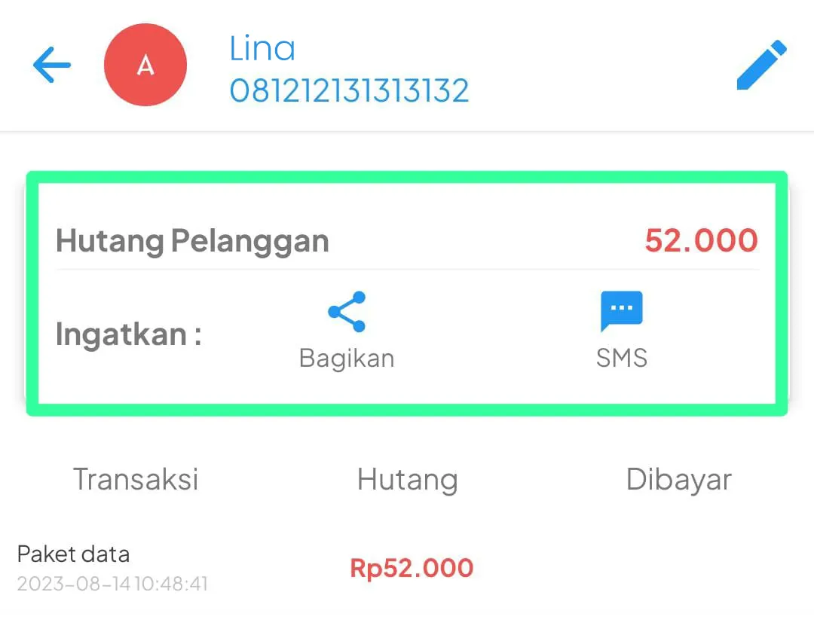
Task: Select the share network icon above Bagikan
Action: coord(347,309)
